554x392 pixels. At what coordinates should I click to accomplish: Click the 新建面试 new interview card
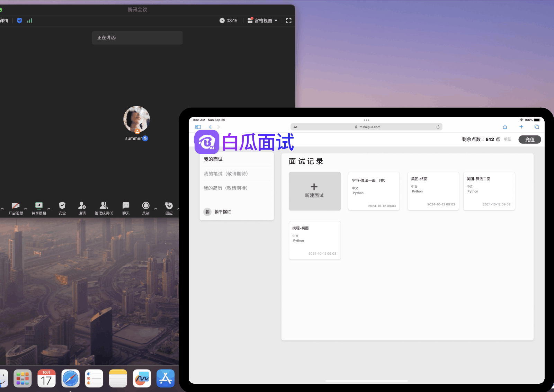[x=315, y=191]
